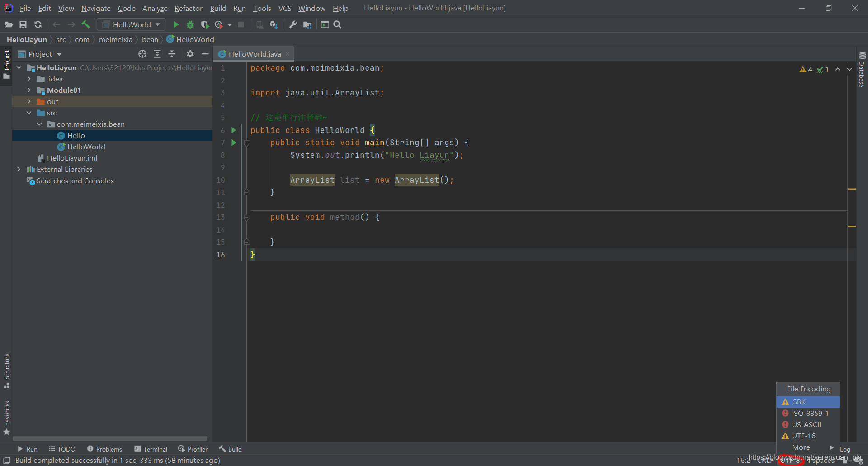Start debugging with bug icon
The image size is (868, 466).
[190, 24]
